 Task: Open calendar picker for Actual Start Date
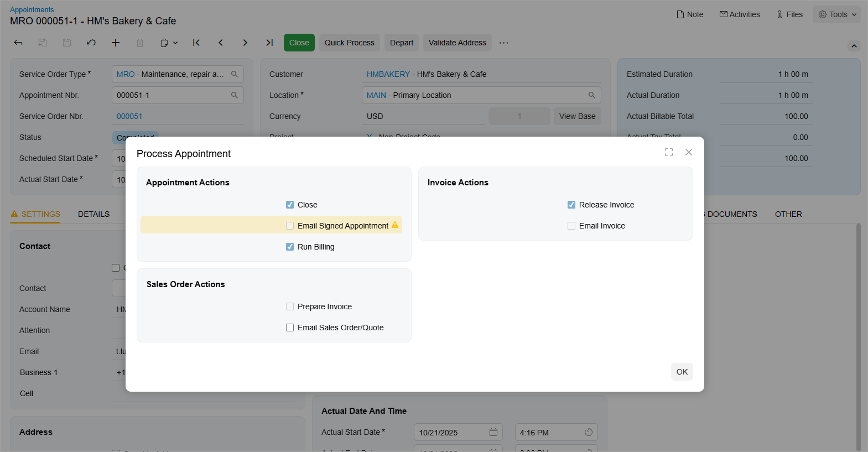(x=493, y=432)
